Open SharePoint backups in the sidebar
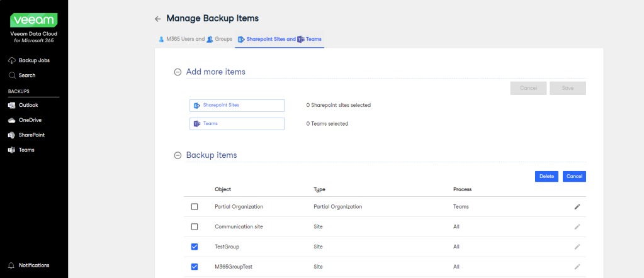Viewport: 644px width, 278px height. pos(31,135)
